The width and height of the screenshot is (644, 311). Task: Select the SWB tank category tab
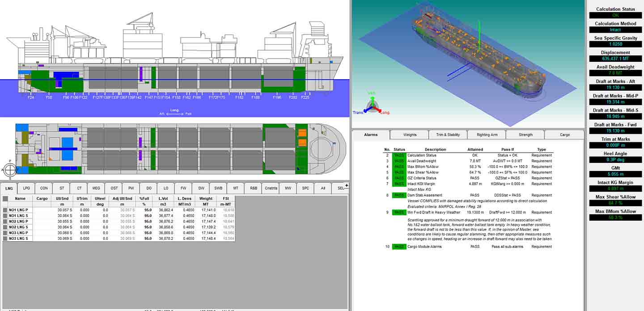pyautogui.click(x=218, y=188)
